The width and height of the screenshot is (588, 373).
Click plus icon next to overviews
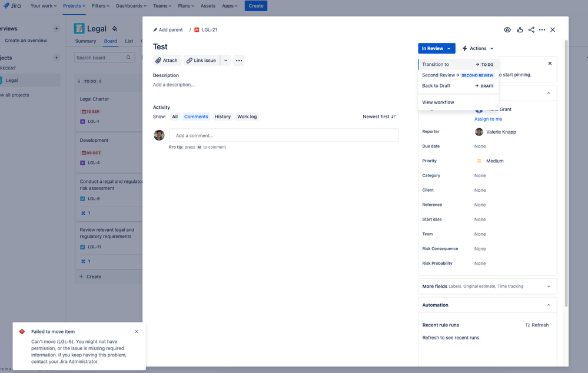[57, 28]
